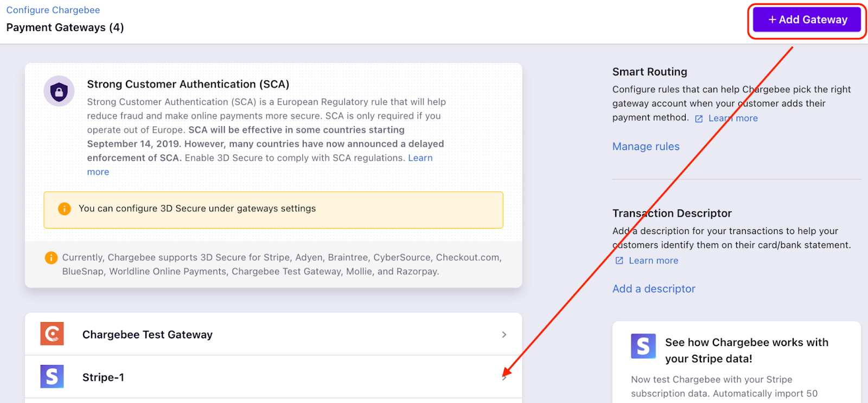Click the Stripe logo in promo card
The height and width of the screenshot is (403, 868).
click(x=643, y=346)
